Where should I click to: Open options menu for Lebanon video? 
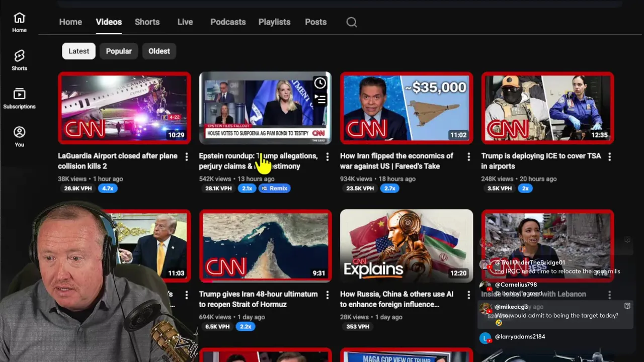click(609, 295)
